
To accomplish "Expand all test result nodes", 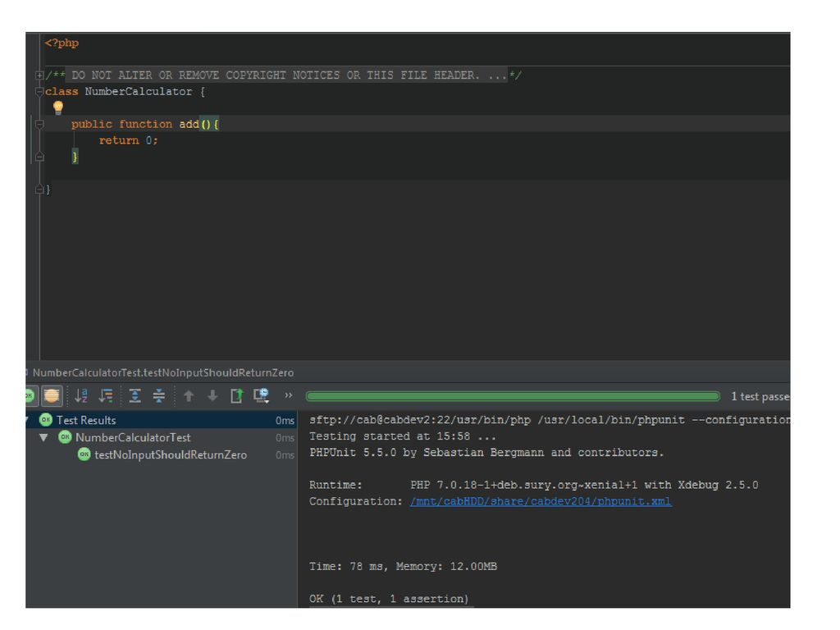I will click(x=135, y=396).
